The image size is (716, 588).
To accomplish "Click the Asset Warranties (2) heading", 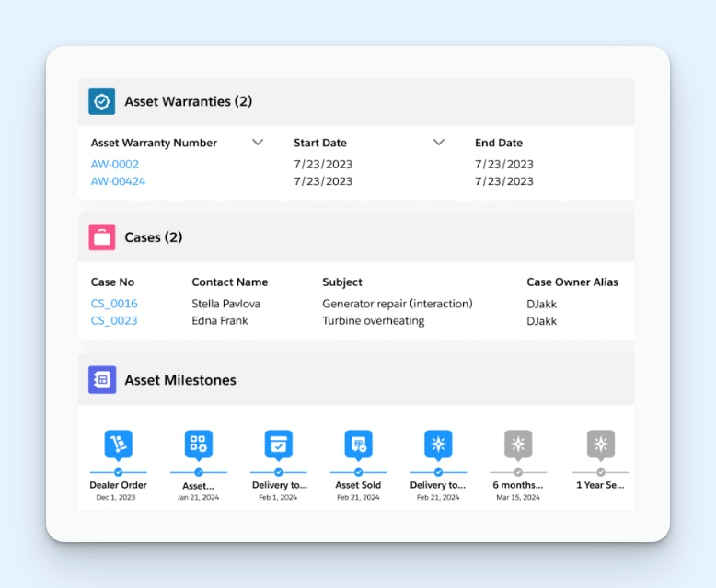I will click(188, 101).
